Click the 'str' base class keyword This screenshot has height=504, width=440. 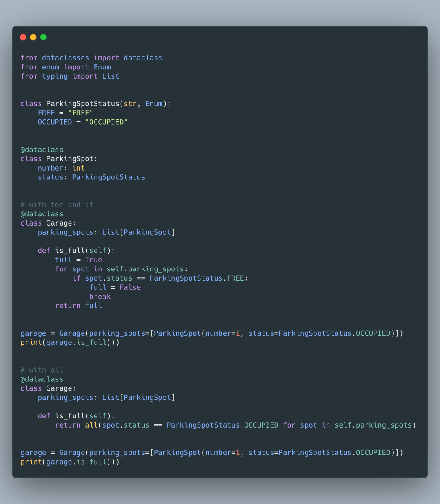coord(130,104)
